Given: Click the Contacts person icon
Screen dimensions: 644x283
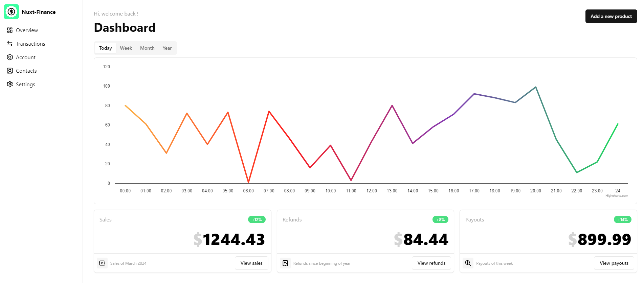Looking at the screenshot, I should coord(10,71).
